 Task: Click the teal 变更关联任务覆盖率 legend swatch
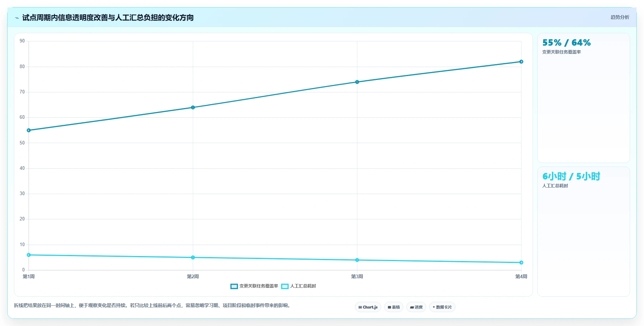click(234, 286)
